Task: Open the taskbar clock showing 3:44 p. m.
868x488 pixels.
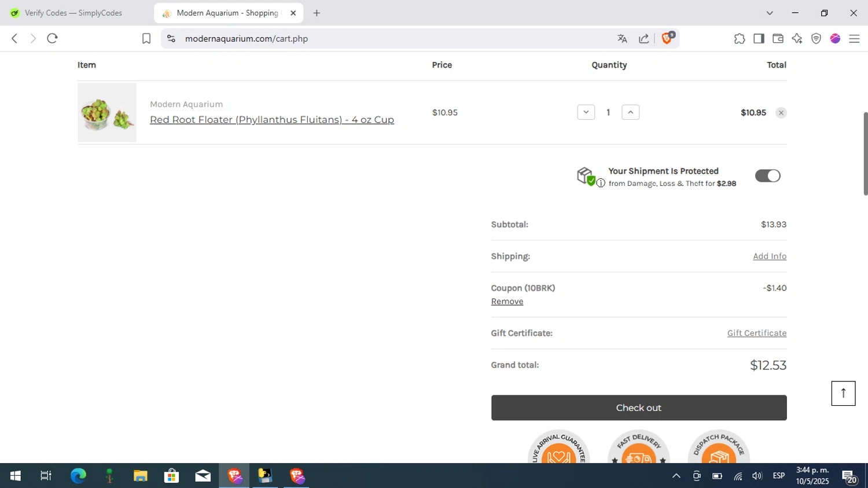Action: [x=812, y=476]
